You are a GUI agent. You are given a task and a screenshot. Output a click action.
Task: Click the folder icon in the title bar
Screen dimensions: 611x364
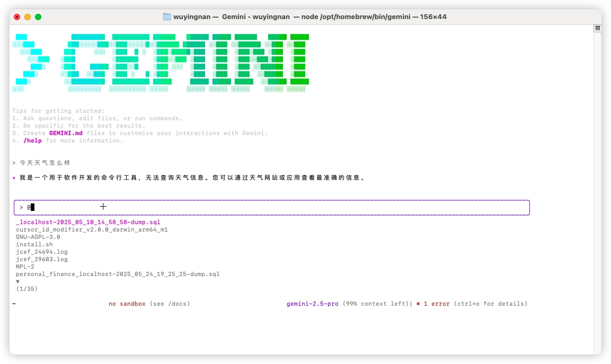pyautogui.click(x=167, y=17)
